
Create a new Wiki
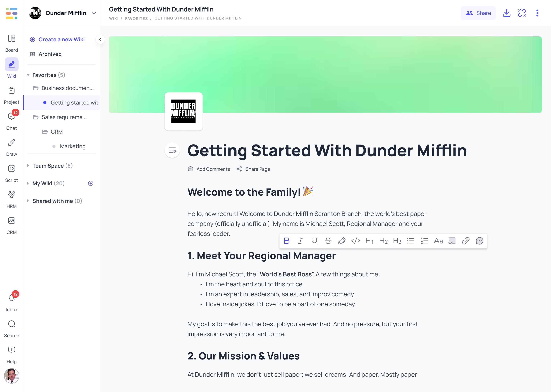point(57,39)
